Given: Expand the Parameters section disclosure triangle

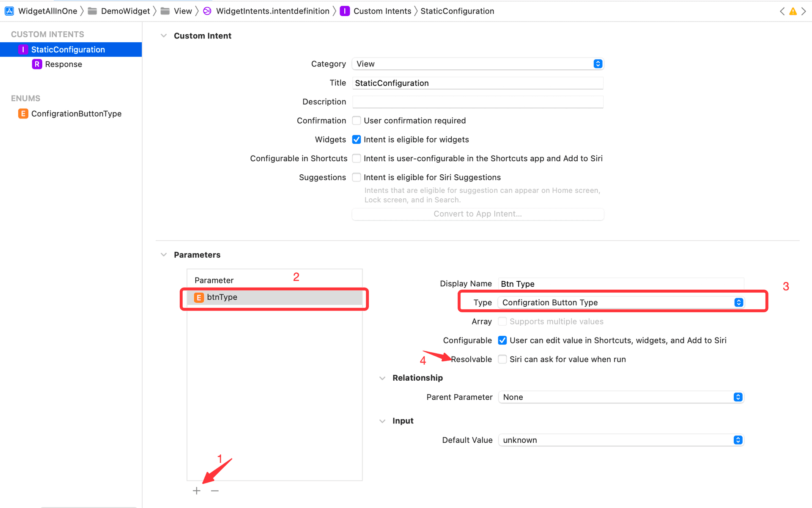Looking at the screenshot, I should click(165, 255).
